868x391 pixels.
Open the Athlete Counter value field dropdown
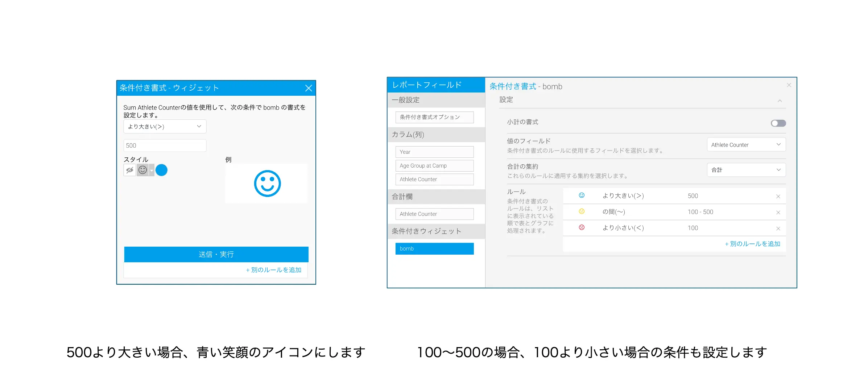tap(746, 145)
